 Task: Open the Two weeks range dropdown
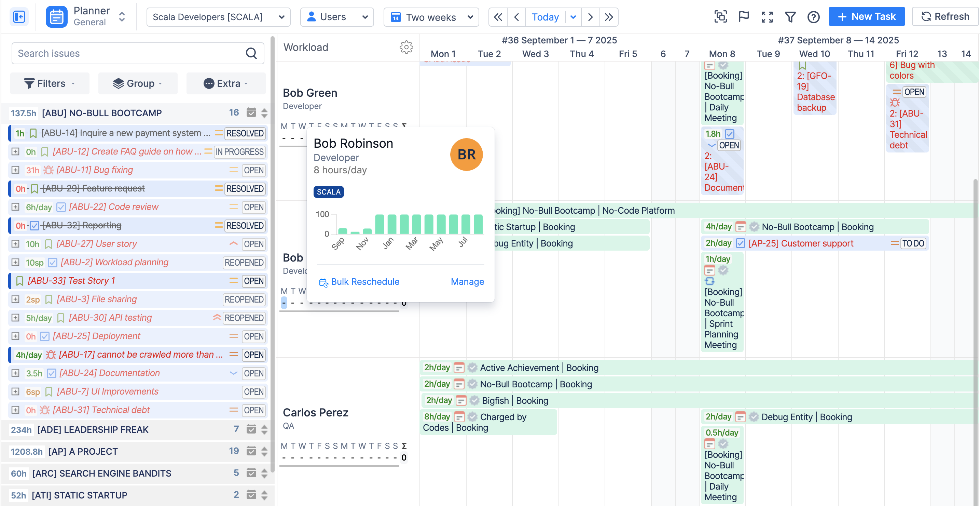point(431,17)
